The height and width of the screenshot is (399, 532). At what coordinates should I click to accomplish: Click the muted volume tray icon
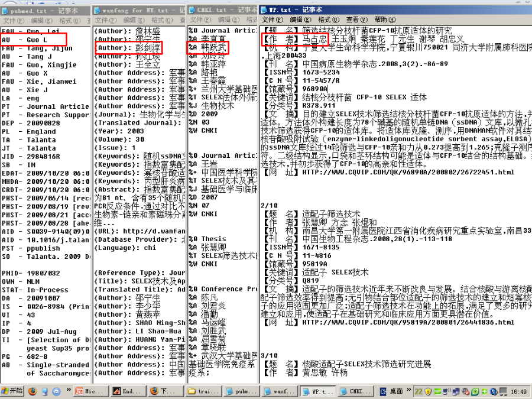tap(465, 392)
